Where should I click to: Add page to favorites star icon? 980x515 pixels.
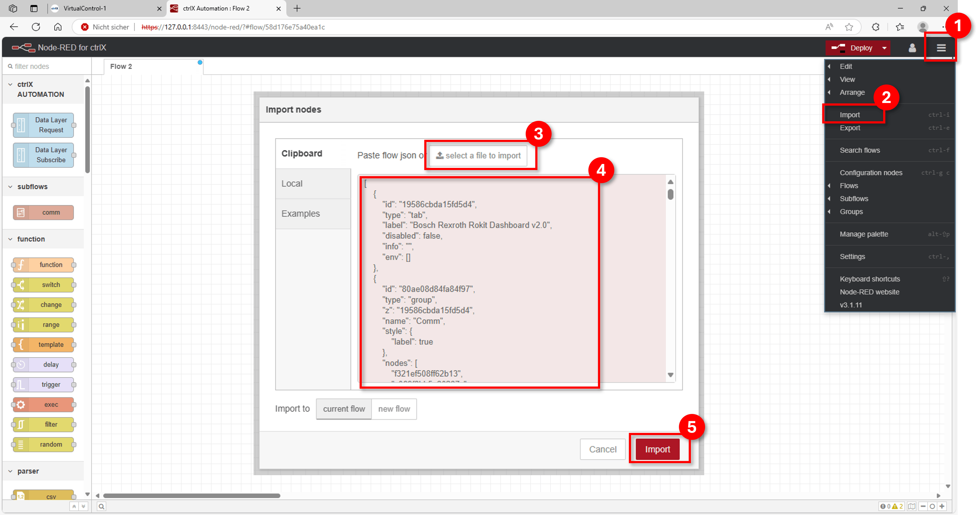(849, 27)
